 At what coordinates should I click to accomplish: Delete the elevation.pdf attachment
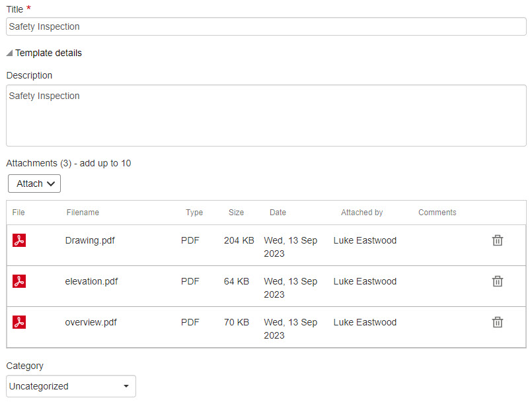498,281
